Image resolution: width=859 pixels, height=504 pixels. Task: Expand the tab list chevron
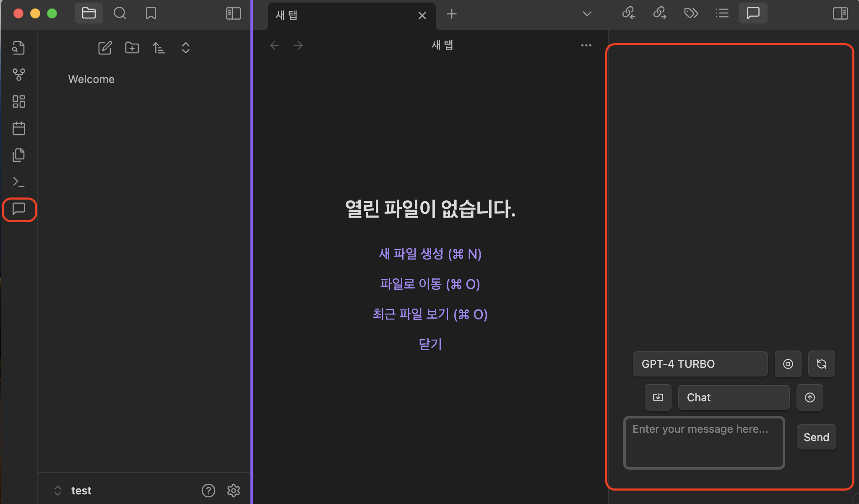[x=587, y=14]
